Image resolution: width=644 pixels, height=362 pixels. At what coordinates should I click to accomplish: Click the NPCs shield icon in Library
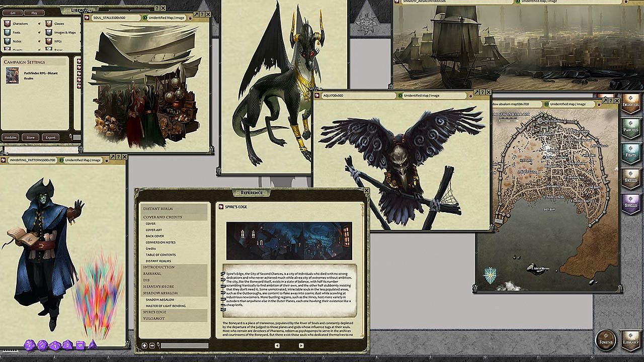point(49,41)
